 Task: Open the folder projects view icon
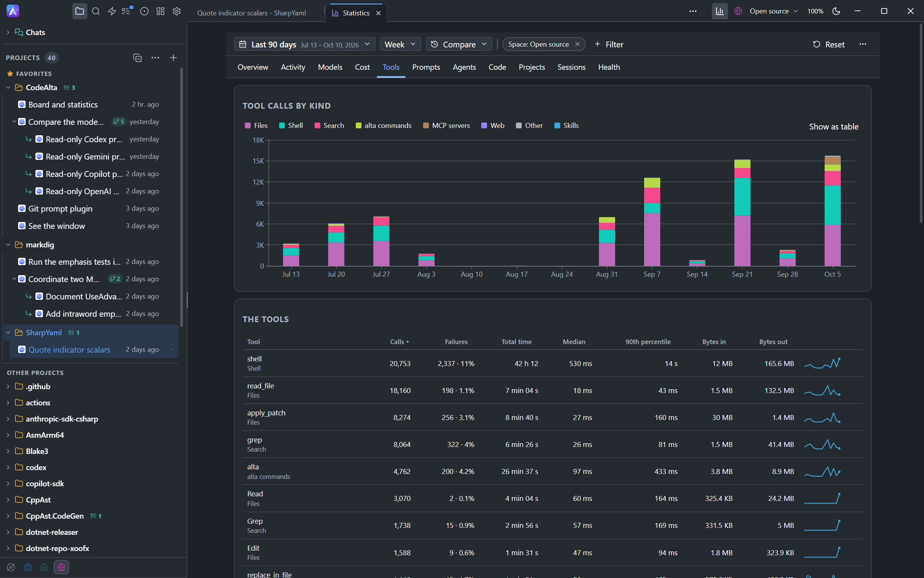pyautogui.click(x=80, y=12)
